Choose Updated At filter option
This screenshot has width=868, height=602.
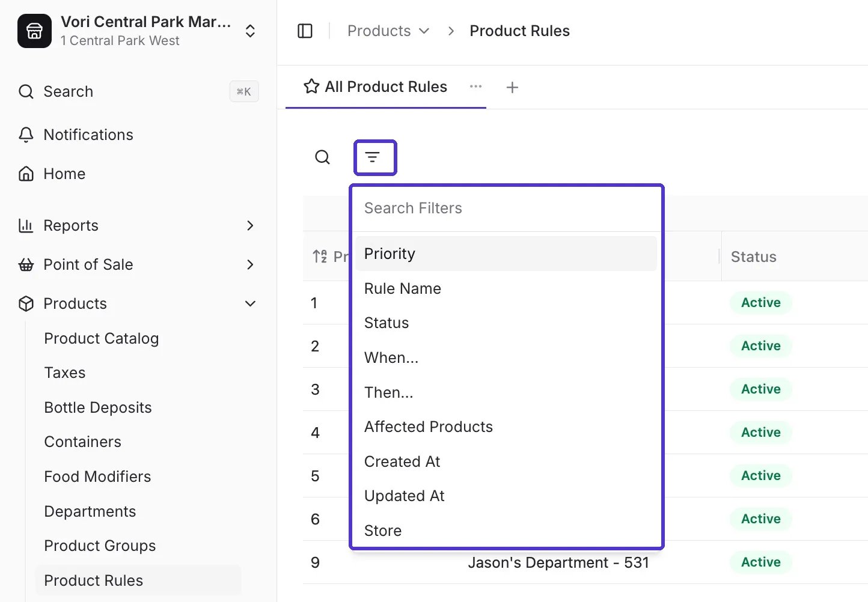506,496
